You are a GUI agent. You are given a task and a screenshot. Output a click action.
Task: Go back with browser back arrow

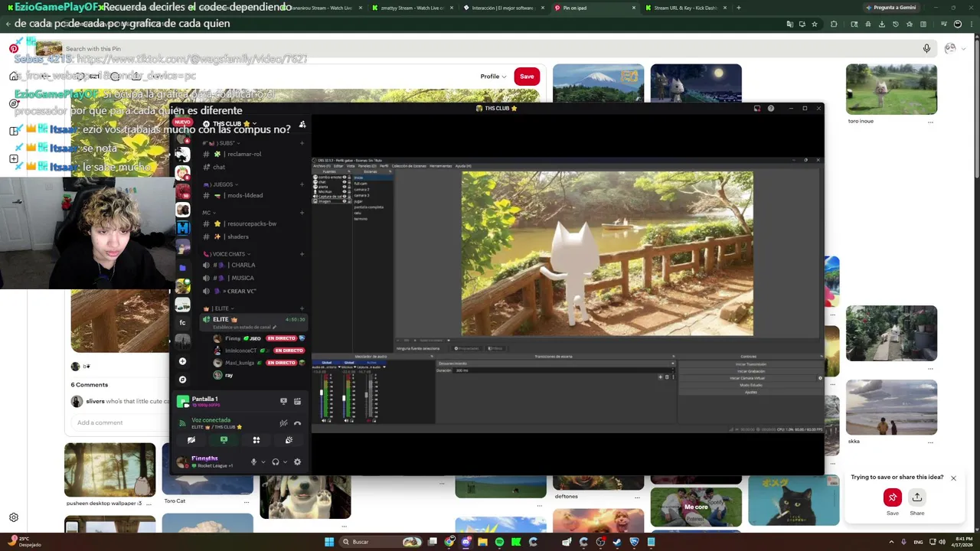(8, 24)
